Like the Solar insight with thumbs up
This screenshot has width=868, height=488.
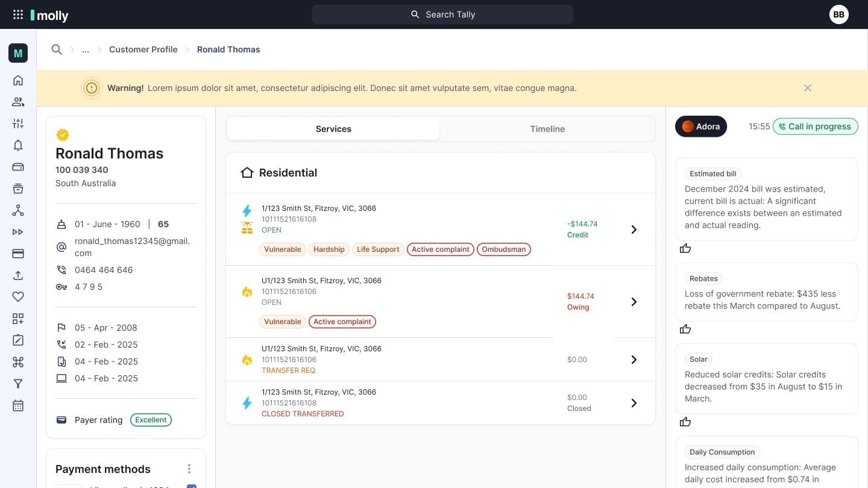(x=685, y=422)
